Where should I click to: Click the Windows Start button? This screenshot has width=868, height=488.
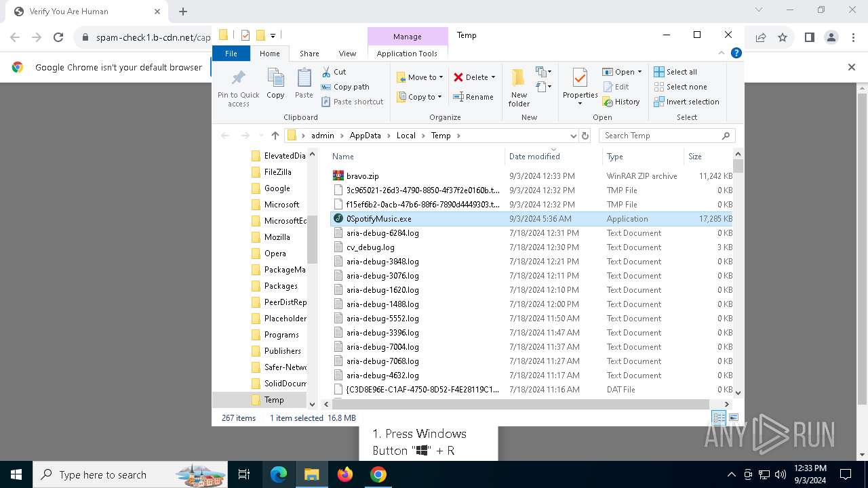[16, 474]
